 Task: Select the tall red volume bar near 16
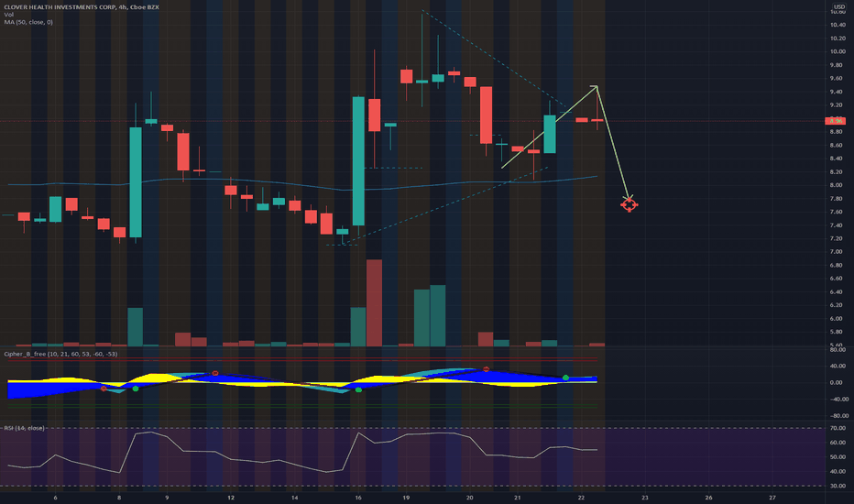(x=374, y=303)
